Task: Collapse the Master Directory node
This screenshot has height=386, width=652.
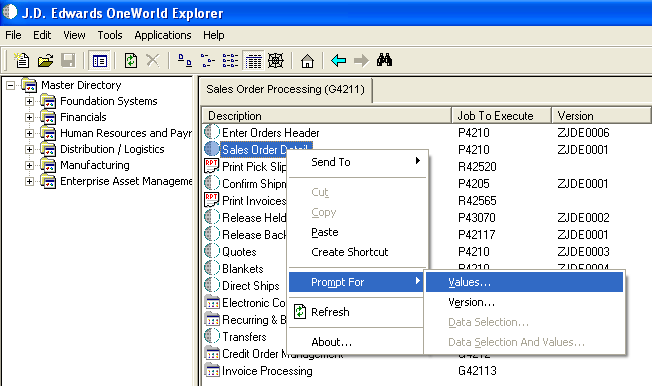Action: tap(10, 85)
